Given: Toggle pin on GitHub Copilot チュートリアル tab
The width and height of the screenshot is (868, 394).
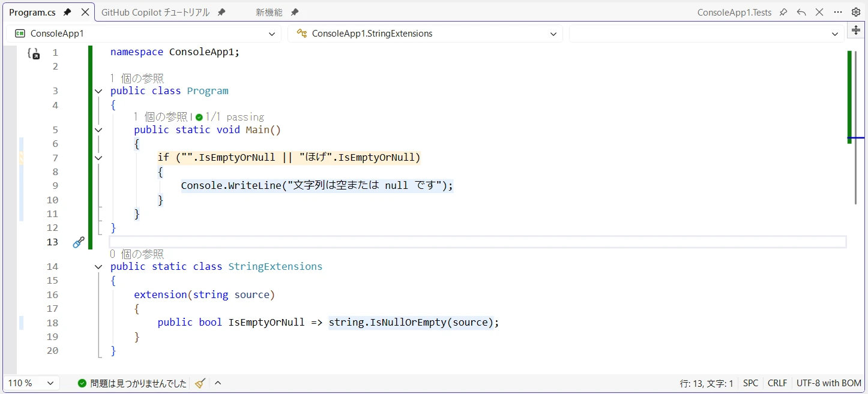Looking at the screenshot, I should 222,12.
